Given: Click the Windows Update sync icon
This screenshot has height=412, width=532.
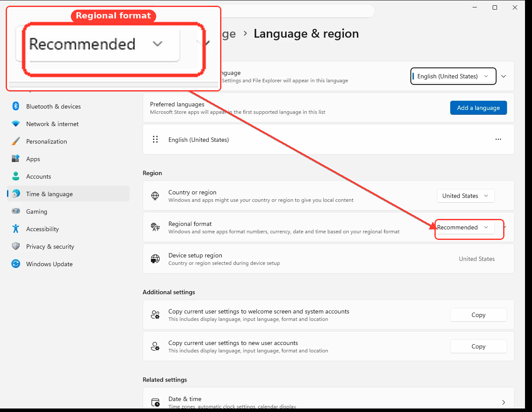Looking at the screenshot, I should pos(16,264).
